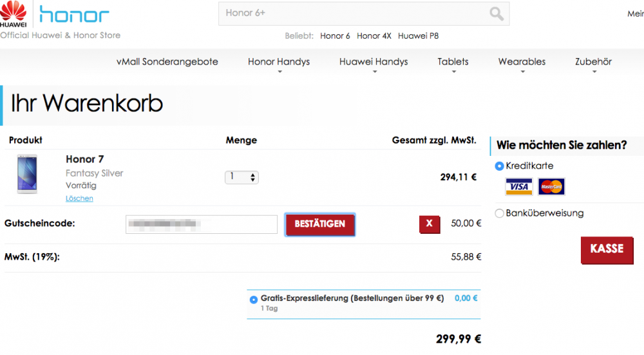The height and width of the screenshot is (355, 644).
Task: Remove coupon with red X button
Action: (x=429, y=224)
